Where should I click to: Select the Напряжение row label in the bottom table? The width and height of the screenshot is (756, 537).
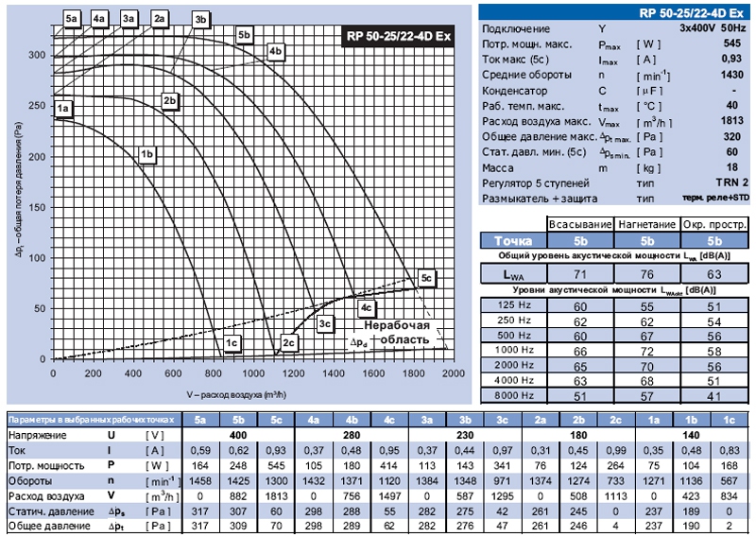coord(40,435)
